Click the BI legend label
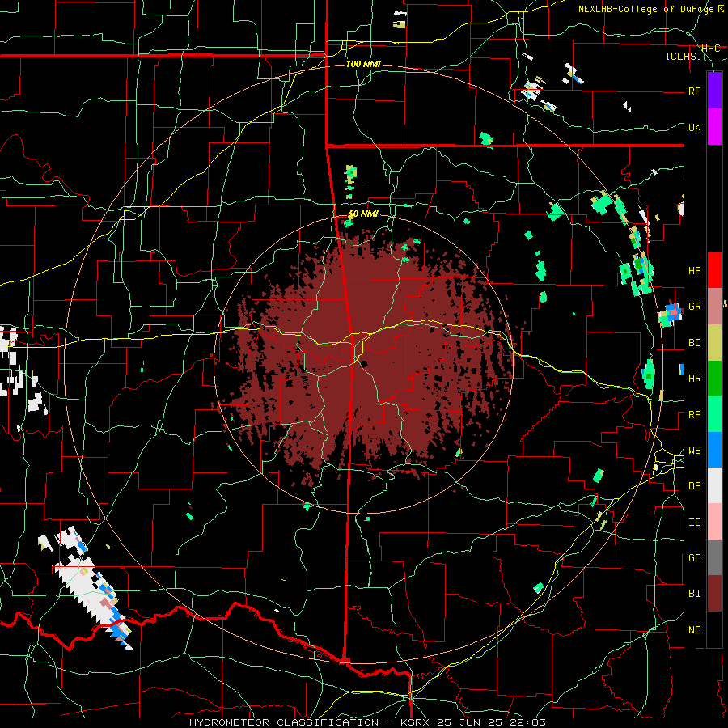 click(x=695, y=594)
